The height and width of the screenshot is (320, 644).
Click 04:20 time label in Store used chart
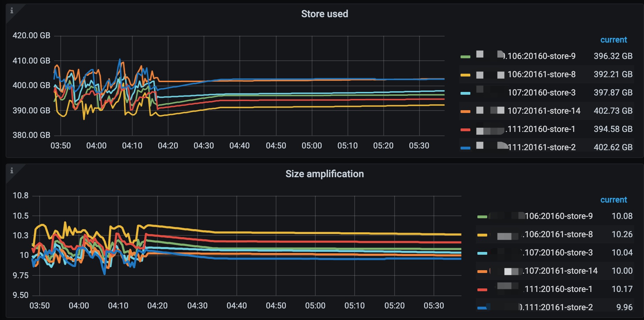pos(168,146)
